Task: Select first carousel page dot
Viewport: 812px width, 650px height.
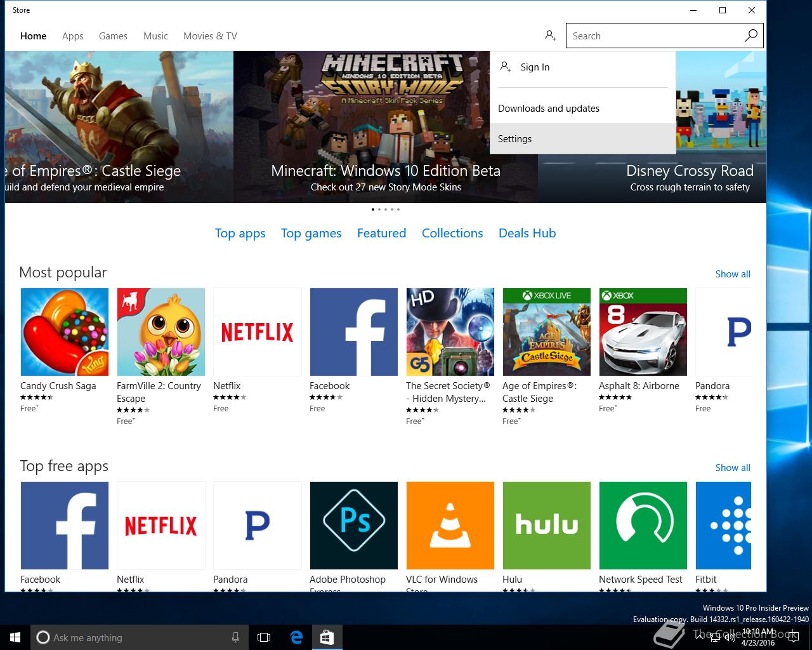Action: 372,209
